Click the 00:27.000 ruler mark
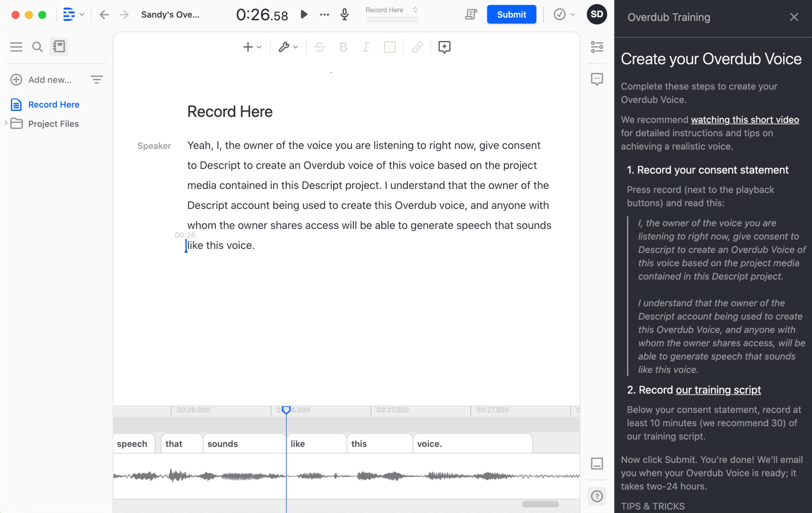This screenshot has width=812, height=513. coord(392,410)
